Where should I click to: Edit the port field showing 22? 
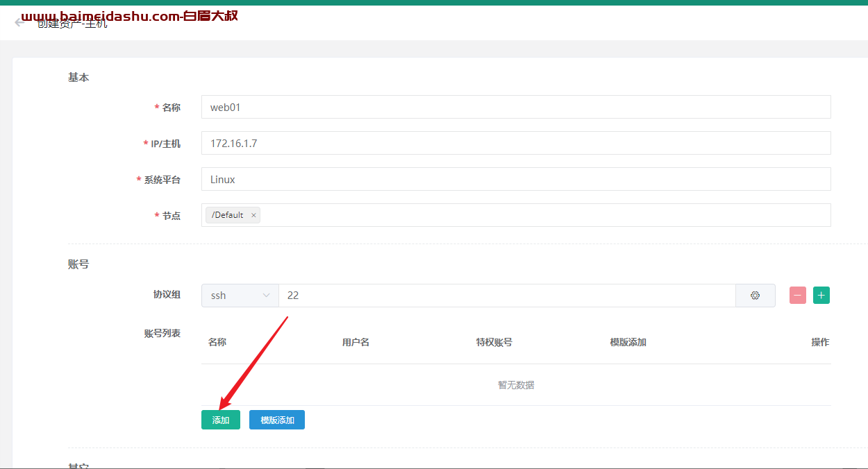coord(507,296)
